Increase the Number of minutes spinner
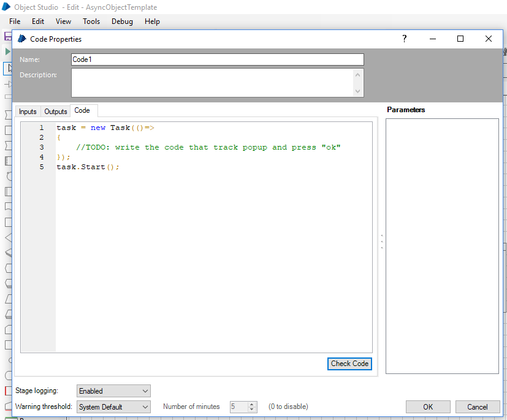Image resolution: width=507 pixels, height=420 pixels. point(251,404)
